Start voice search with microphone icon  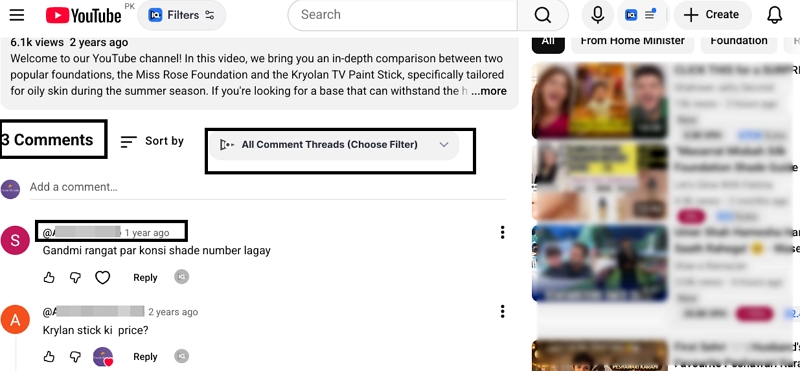click(597, 15)
